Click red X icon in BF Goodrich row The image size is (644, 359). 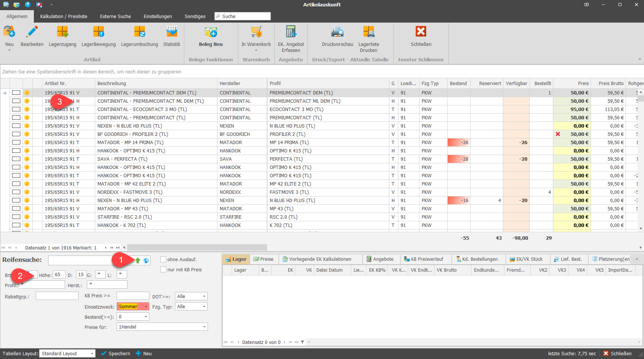558,134
